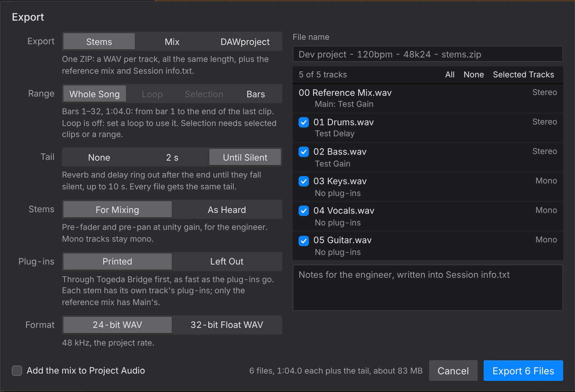Screen dimensions: 575x392
Task: Click the Cancel button
Action: tap(453, 371)
